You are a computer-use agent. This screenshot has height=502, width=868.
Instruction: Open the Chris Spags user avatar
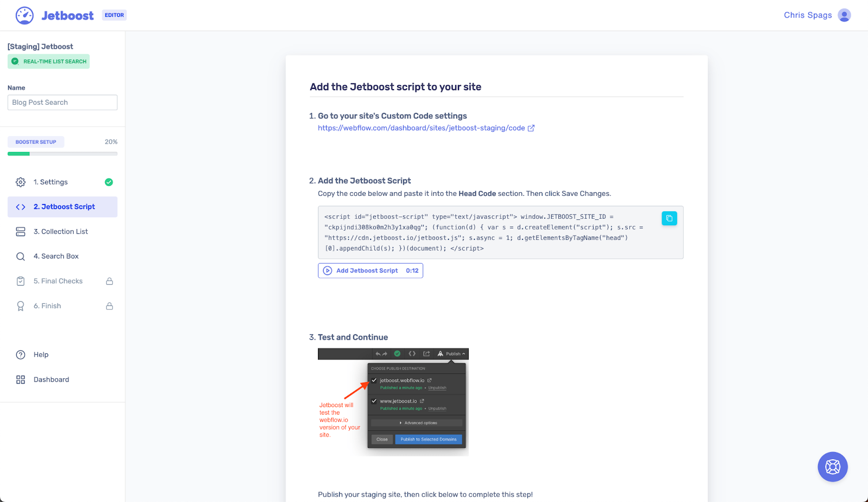tap(844, 15)
